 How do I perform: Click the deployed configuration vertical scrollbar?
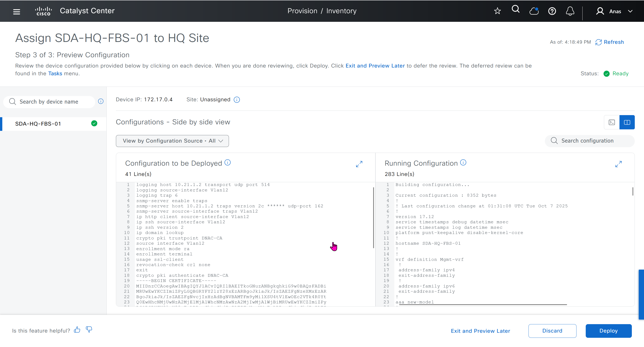[373, 217]
